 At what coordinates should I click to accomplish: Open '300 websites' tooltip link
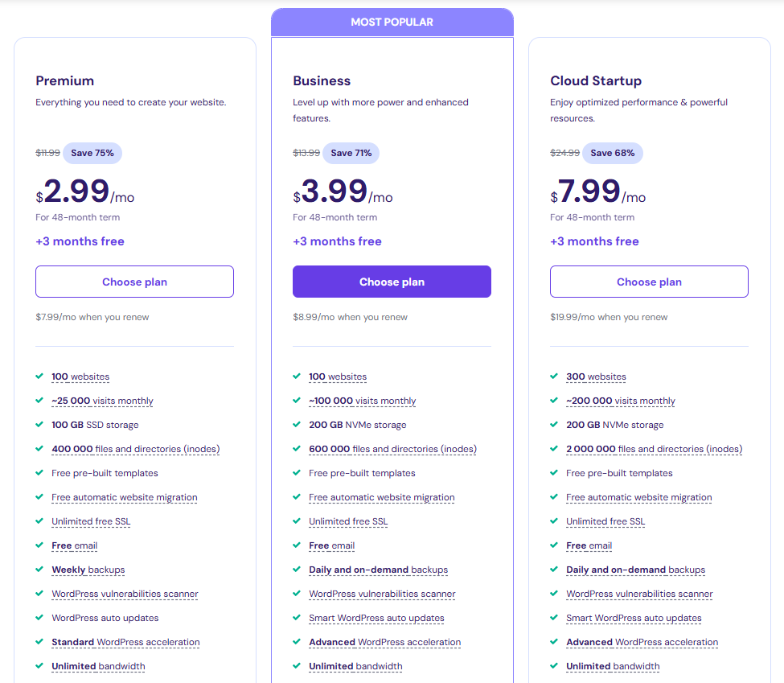[596, 376]
